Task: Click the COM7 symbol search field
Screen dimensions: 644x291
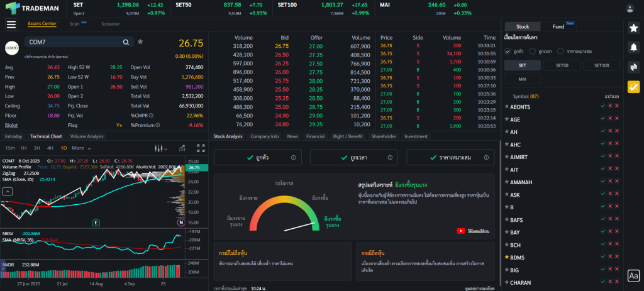Action: [x=72, y=42]
